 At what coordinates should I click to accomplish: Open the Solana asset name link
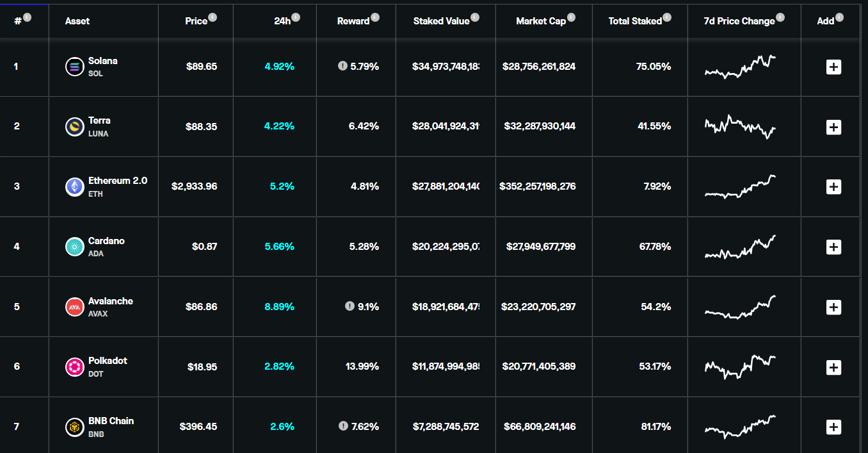[x=103, y=61]
